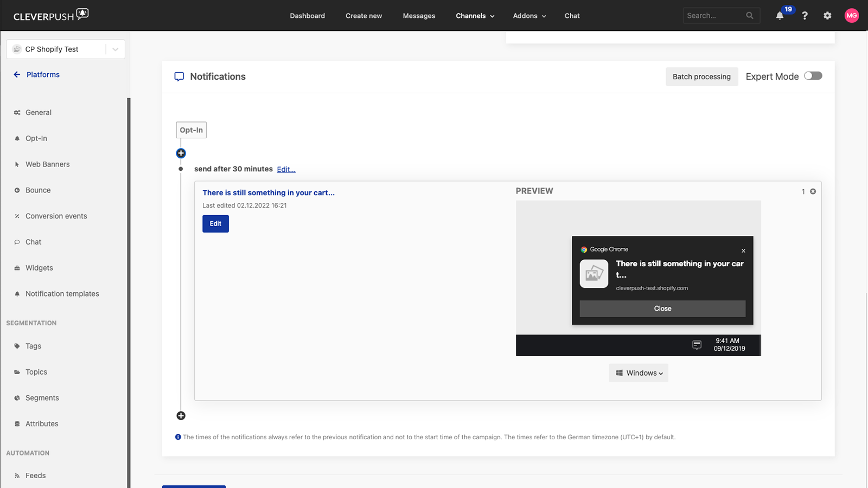Expand the Channels menu

coord(475,16)
